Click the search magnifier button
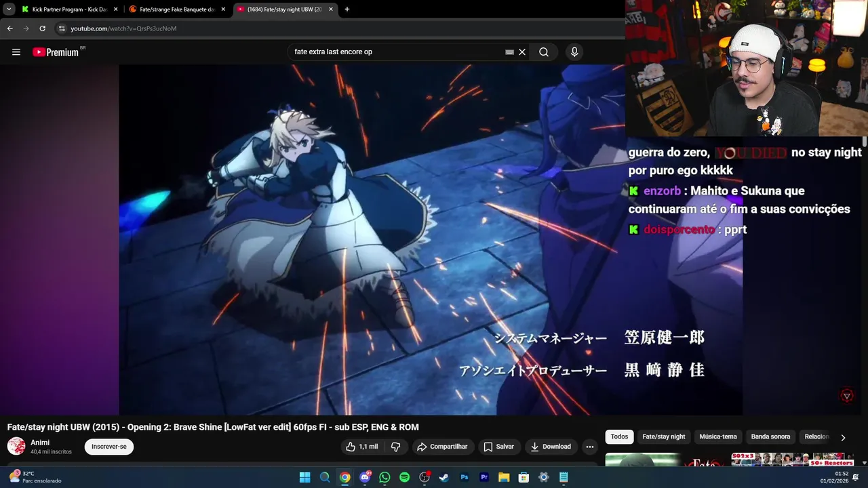The width and height of the screenshot is (868, 488). click(x=544, y=52)
